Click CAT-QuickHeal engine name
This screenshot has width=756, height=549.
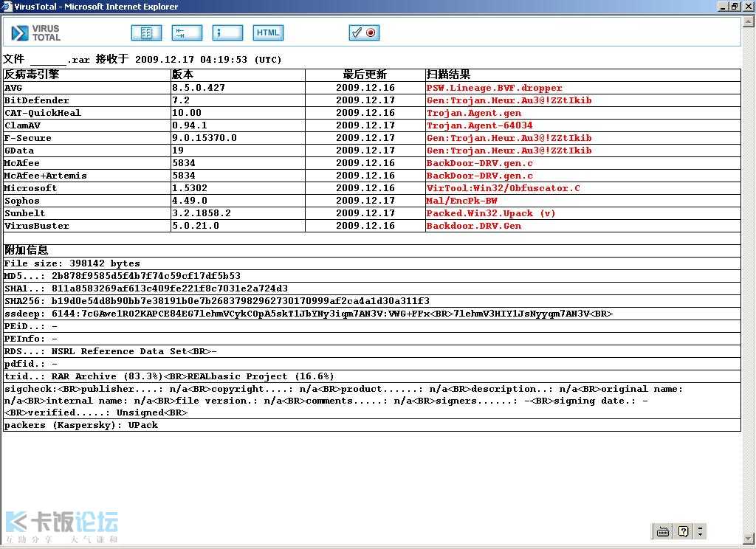click(42, 113)
